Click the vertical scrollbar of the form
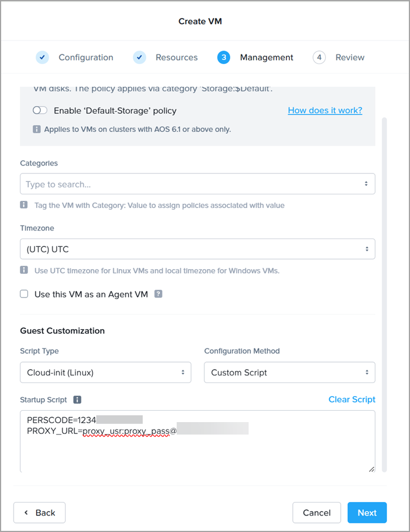 pos(385,283)
